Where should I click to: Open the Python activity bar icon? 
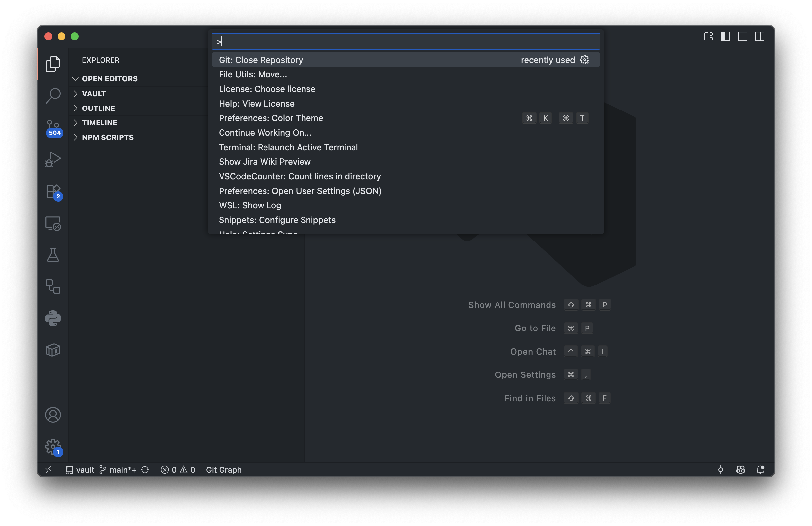point(53,319)
